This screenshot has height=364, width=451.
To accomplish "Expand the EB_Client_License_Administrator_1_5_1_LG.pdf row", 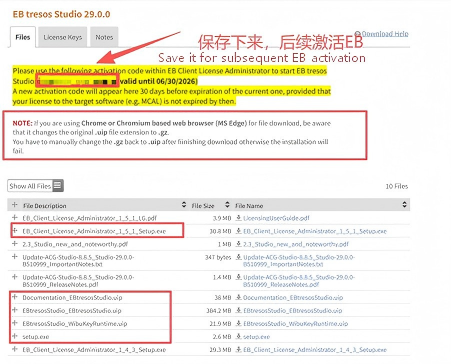I will point(14,218).
